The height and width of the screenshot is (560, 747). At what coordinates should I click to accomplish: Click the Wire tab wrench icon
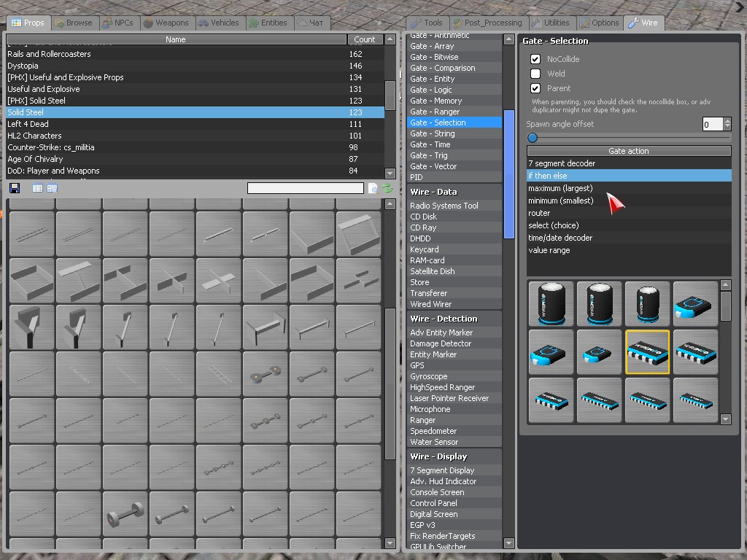click(633, 23)
